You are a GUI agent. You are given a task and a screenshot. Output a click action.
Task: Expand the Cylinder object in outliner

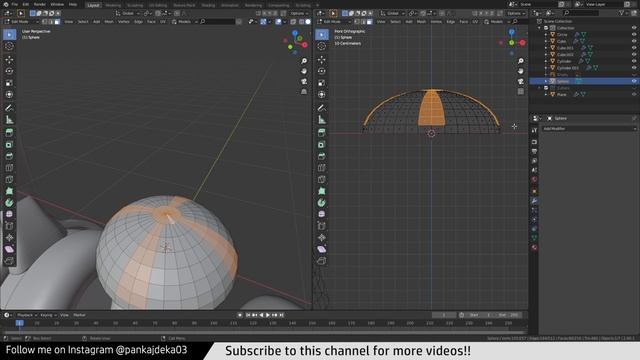pos(546,61)
